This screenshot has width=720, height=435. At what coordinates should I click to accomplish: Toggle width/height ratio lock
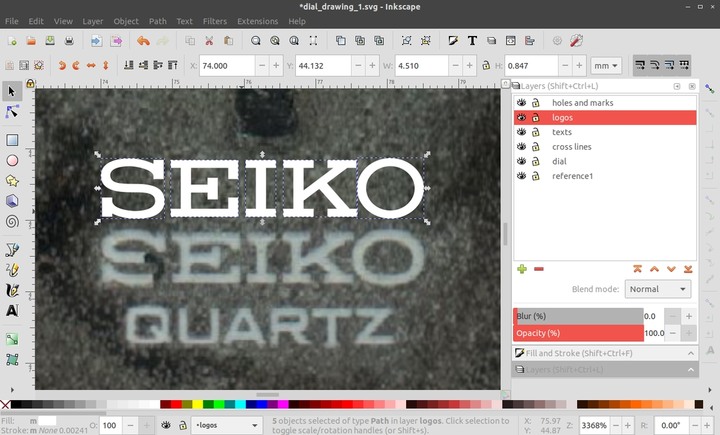pos(486,66)
